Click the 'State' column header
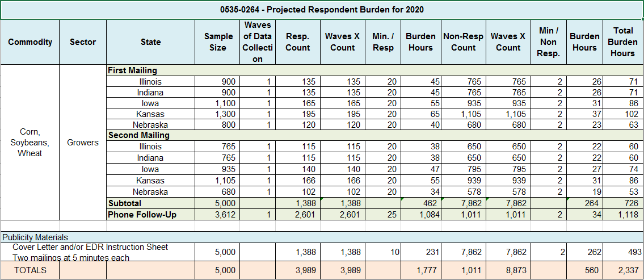The width and height of the screenshot is (644, 280). click(x=150, y=42)
